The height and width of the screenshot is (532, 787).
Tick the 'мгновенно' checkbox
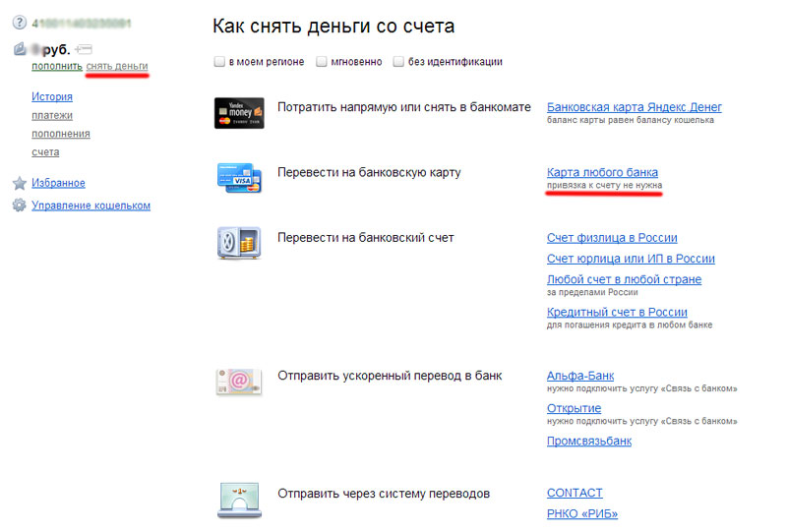322,62
